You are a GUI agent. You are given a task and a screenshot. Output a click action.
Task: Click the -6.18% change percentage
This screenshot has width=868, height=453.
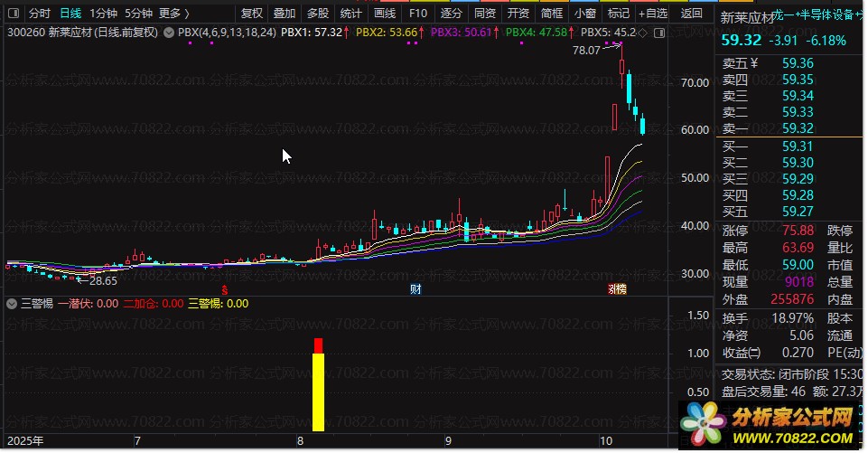click(x=826, y=41)
